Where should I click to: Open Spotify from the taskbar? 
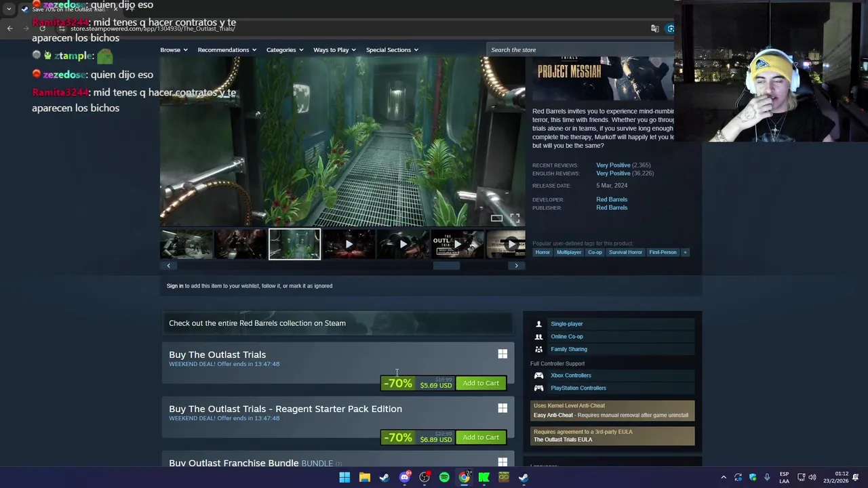point(444,477)
